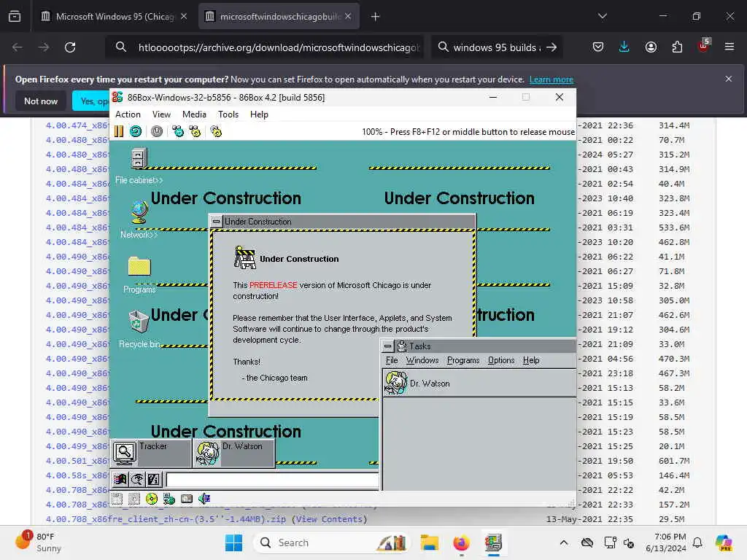Click the Learn more link
Image resolution: width=747 pixels, height=560 pixels.
click(x=551, y=79)
